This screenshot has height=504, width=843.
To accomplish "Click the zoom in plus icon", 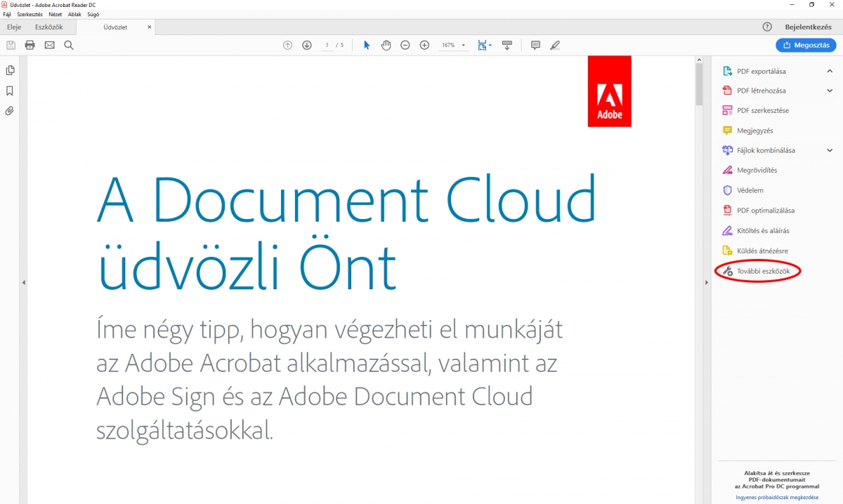I will [424, 45].
